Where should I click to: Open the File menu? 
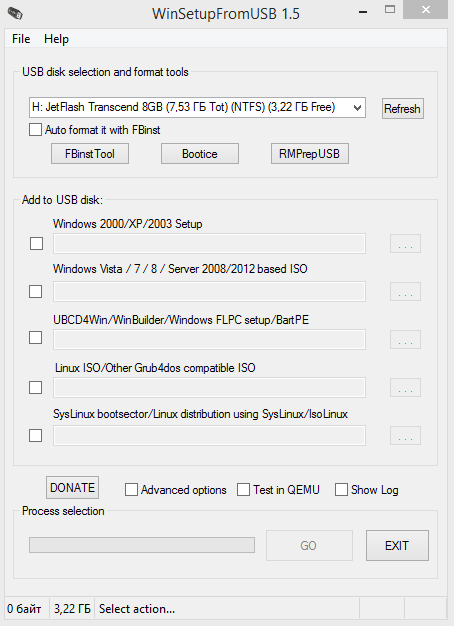click(x=21, y=39)
